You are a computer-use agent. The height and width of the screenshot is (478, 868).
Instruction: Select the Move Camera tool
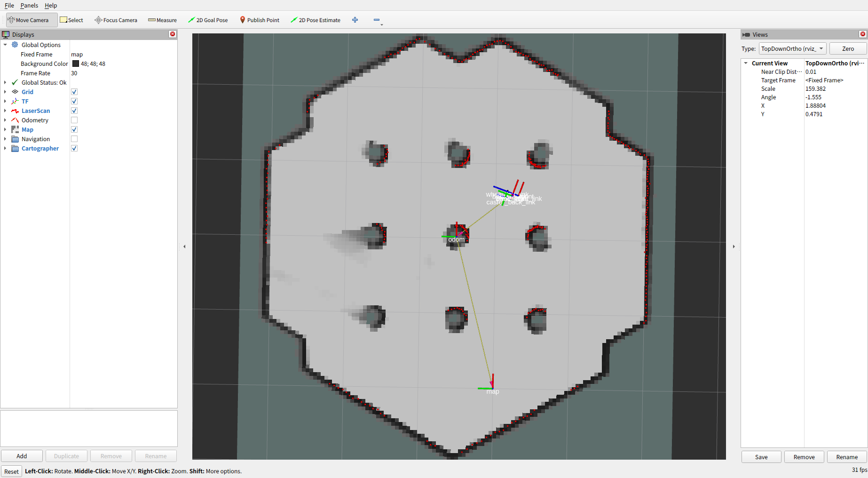30,20
